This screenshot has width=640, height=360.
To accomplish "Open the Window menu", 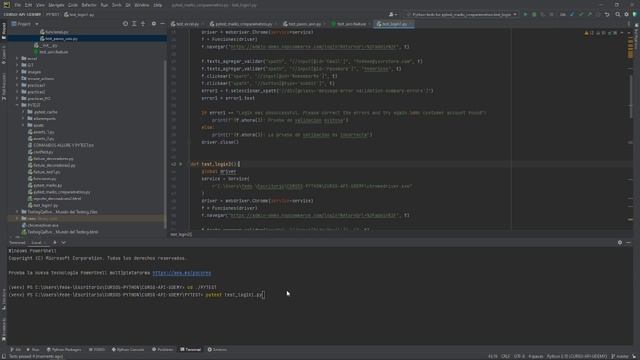I will [x=142, y=5].
